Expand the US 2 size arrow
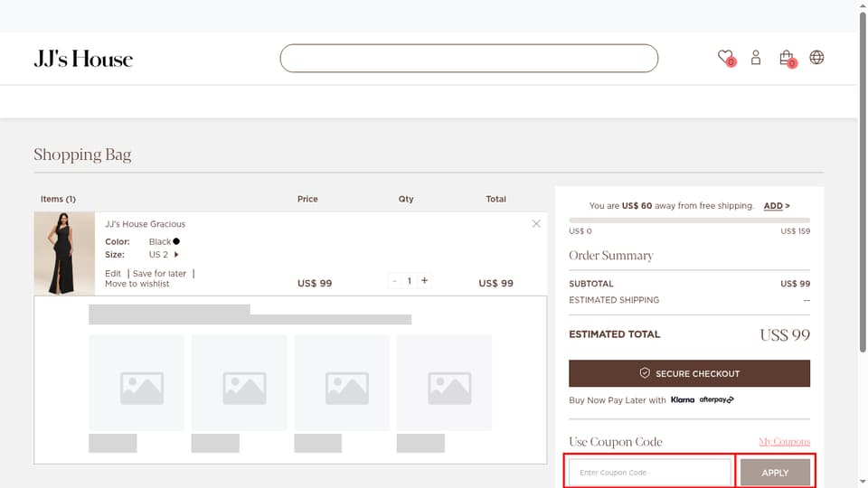868x488 pixels. (176, 255)
